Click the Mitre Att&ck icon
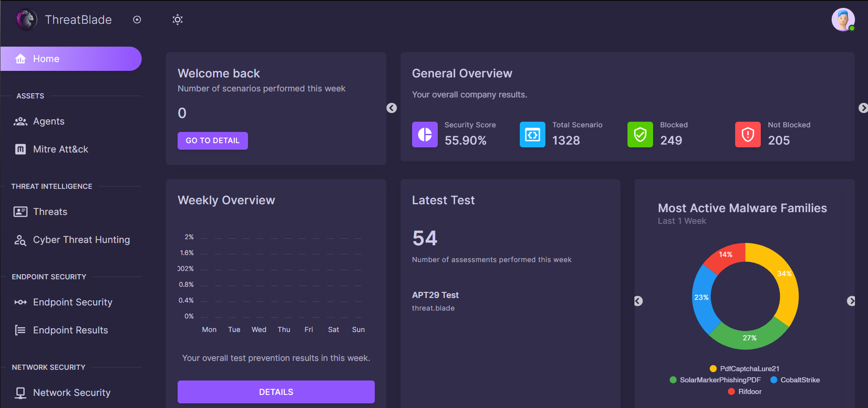868x408 pixels. click(21, 149)
